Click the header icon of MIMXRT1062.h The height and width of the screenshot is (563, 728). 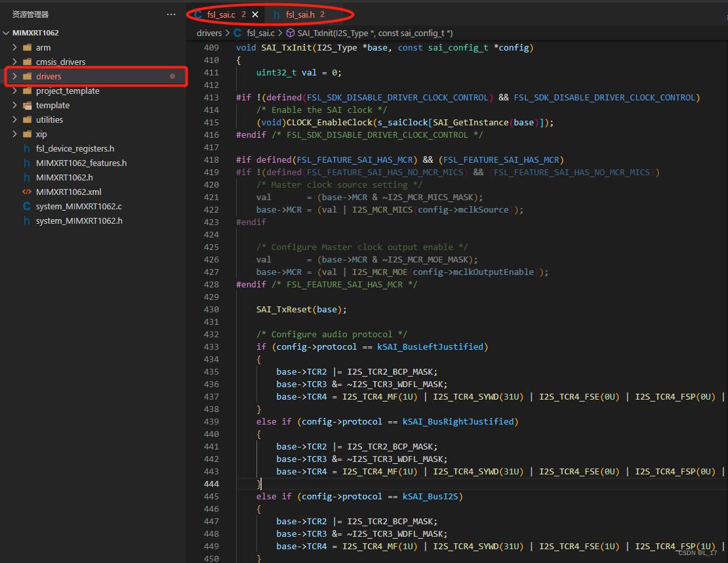(27, 177)
